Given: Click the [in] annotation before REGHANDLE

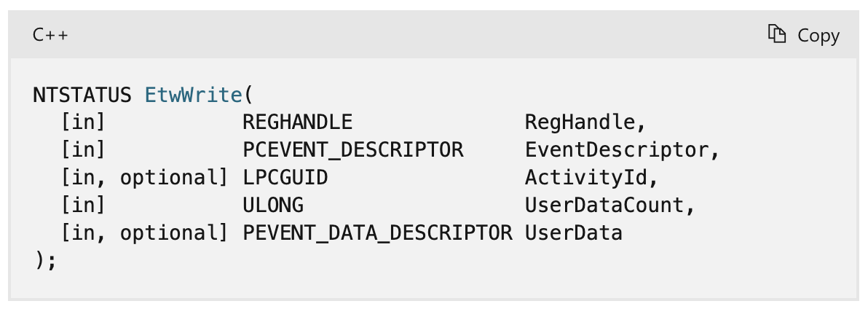Looking at the screenshot, I should (83, 122).
